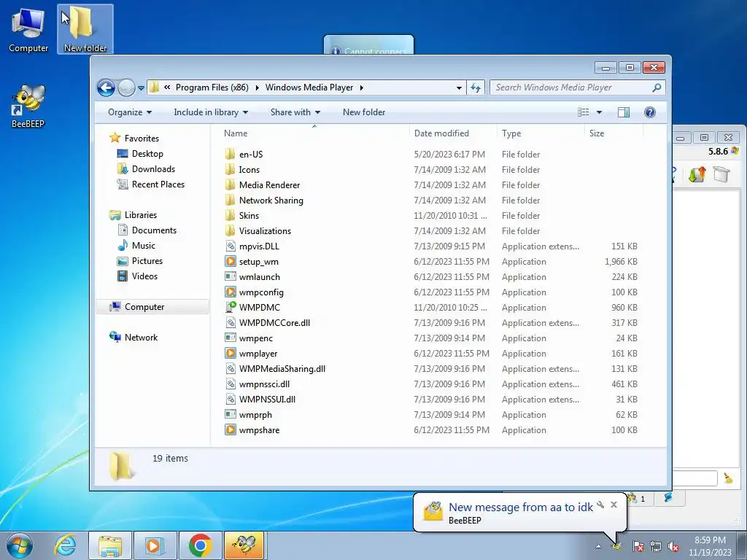The width and height of the screenshot is (747, 560).
Task: Click the Explorer forward arrow button
Action: (x=126, y=87)
